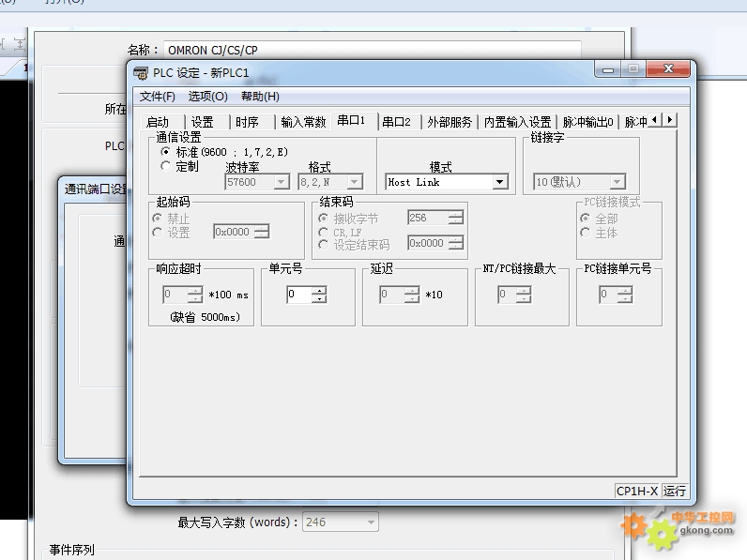Click the NT/PC链接最大 stepper arrows

[x=524, y=295]
